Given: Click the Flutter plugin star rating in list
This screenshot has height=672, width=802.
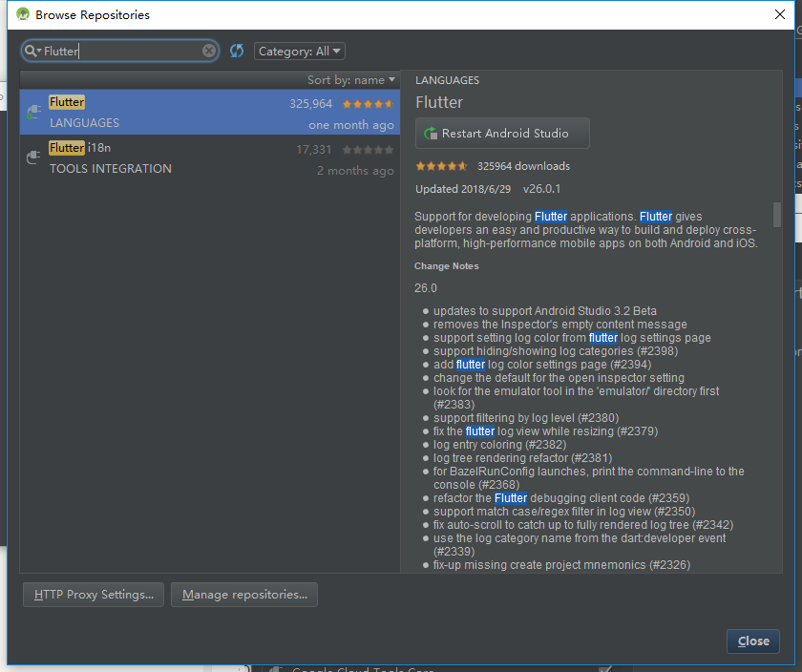Looking at the screenshot, I should 368,104.
